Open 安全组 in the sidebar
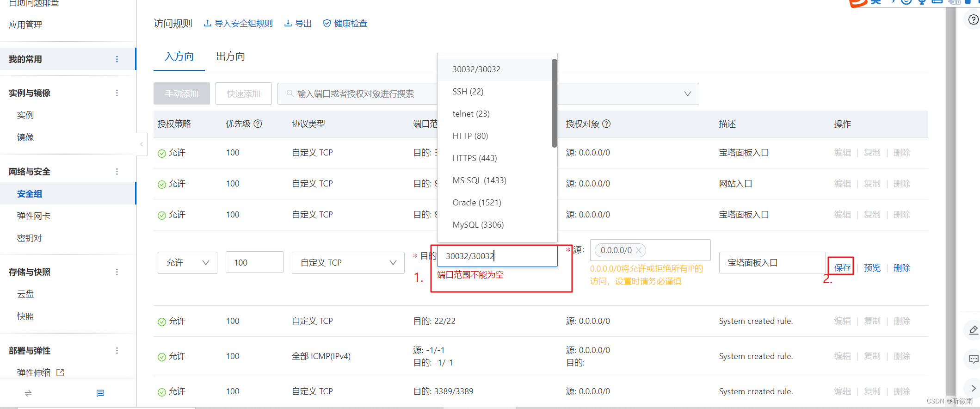Image resolution: width=980 pixels, height=409 pixels. pyautogui.click(x=30, y=194)
